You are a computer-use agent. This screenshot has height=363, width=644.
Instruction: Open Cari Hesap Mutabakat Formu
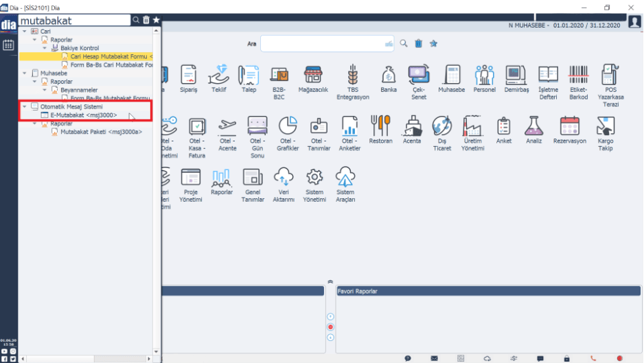click(x=110, y=56)
